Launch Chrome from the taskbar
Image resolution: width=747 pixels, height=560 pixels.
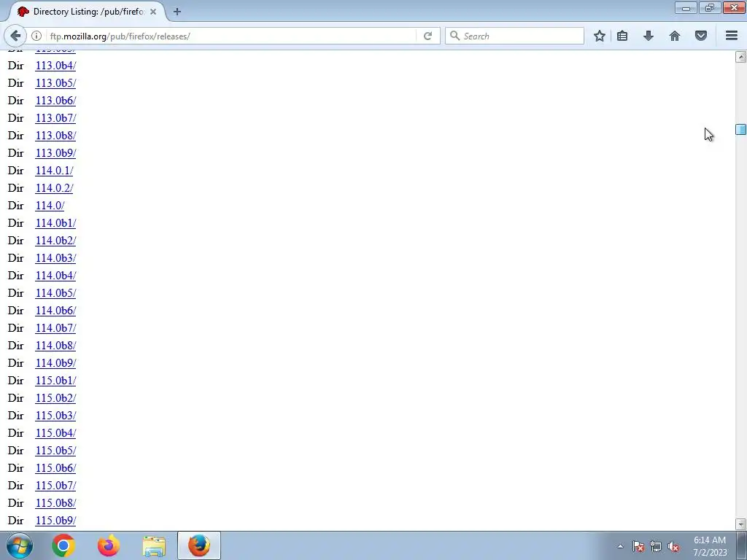[63, 545]
